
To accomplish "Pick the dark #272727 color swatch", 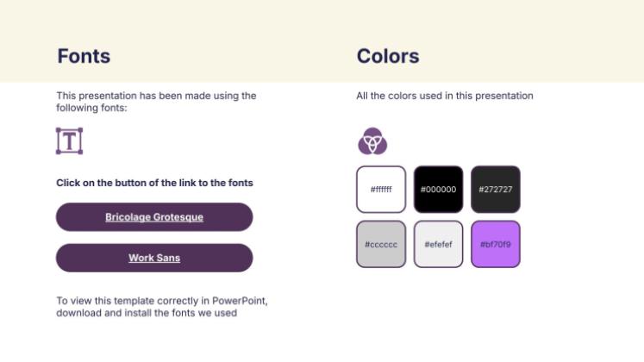I will pyautogui.click(x=496, y=189).
